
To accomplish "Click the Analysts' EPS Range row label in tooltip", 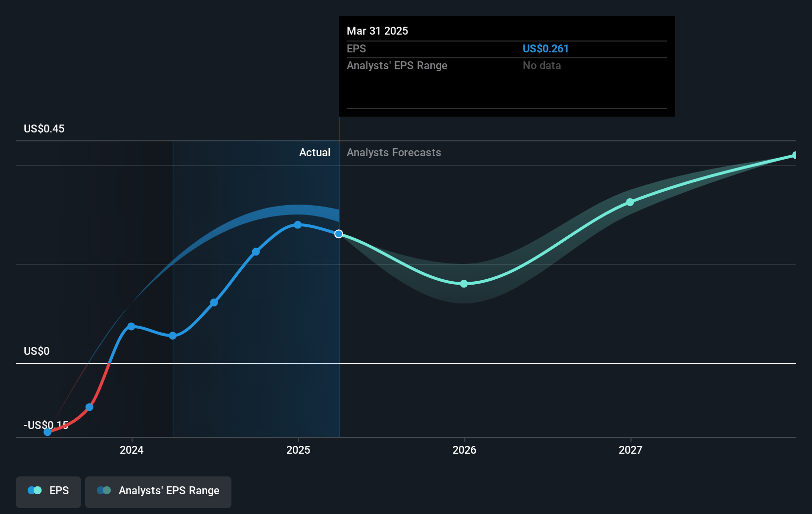I will coord(397,66).
